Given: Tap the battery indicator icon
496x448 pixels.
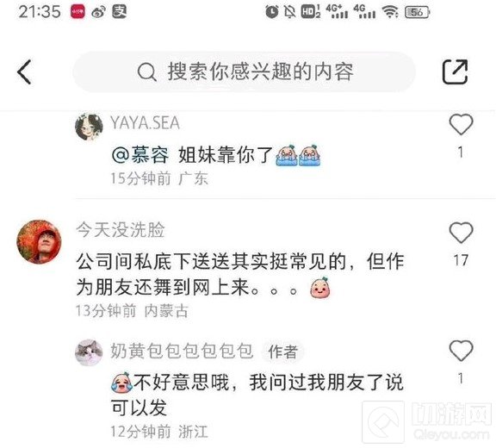Looking at the screenshot, I should click(418, 12).
